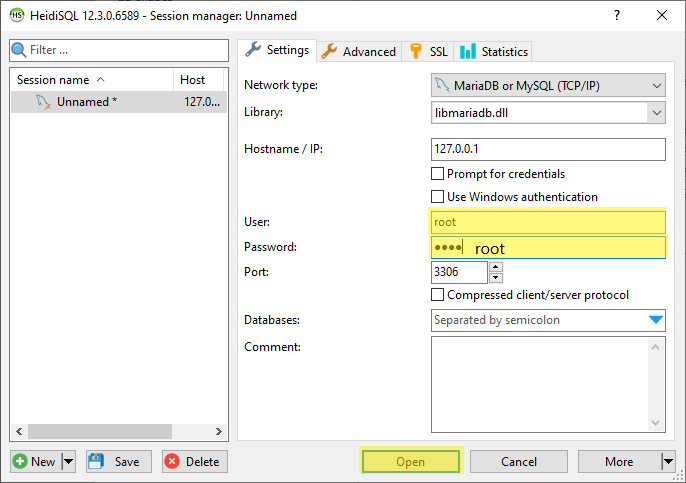This screenshot has height=483, width=686.
Task: Tick Use Windows authentication checkbox
Action: click(x=438, y=196)
